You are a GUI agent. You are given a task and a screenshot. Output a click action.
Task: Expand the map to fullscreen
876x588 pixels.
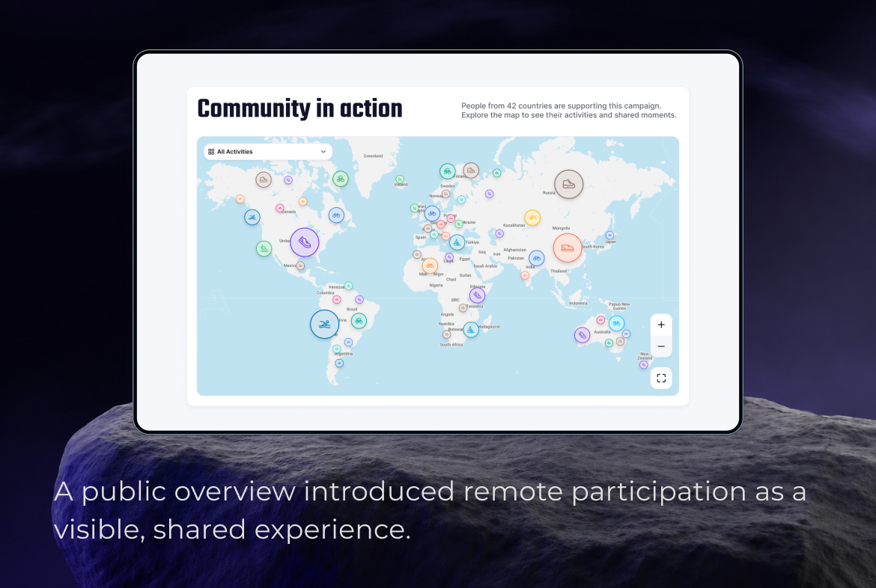coord(661,379)
